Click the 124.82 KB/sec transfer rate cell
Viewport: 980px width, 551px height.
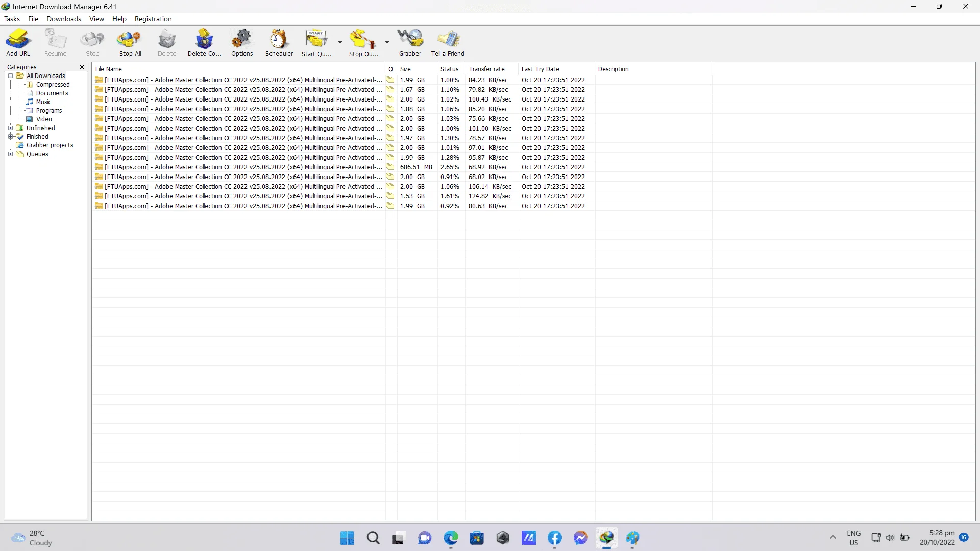[490, 196]
